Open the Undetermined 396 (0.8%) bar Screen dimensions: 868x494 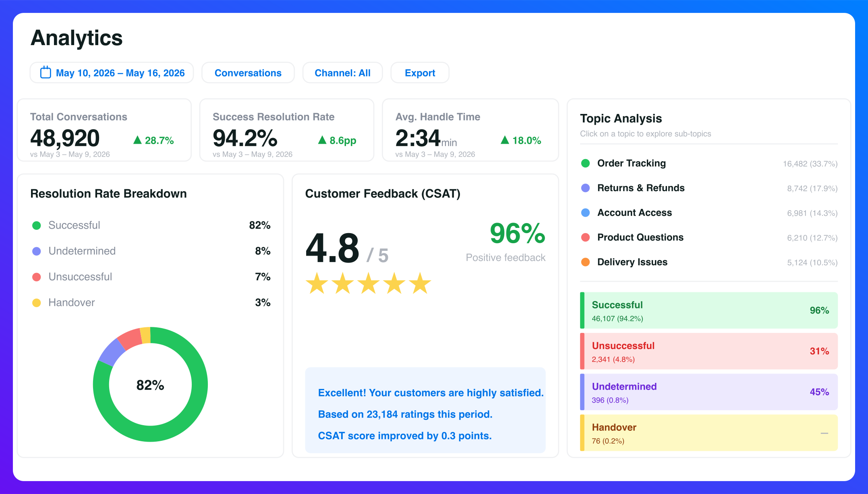(x=709, y=392)
